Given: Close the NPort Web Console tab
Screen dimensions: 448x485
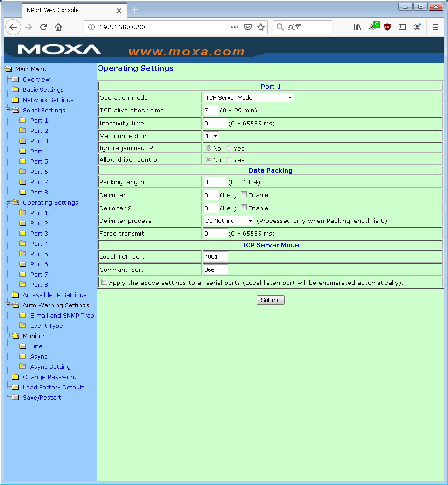Looking at the screenshot, I should pos(119,11).
